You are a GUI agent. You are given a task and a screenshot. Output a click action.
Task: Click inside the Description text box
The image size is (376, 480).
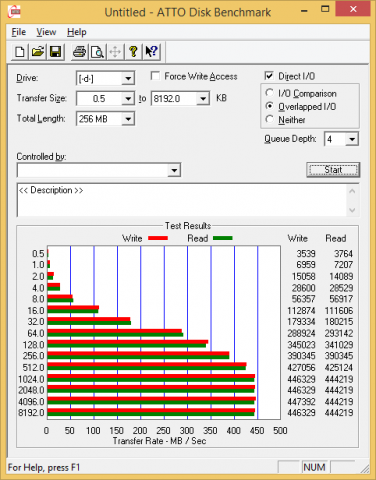pyautogui.click(x=182, y=200)
